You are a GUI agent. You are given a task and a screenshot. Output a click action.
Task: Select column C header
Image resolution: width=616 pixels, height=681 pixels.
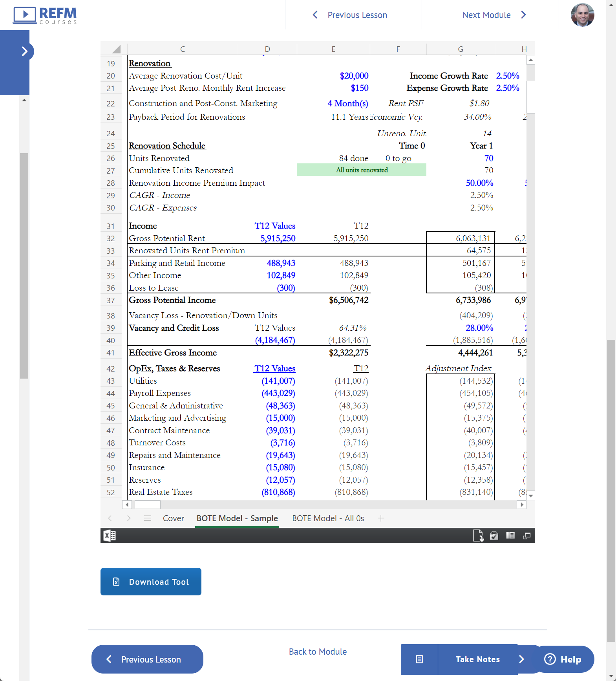pos(183,49)
